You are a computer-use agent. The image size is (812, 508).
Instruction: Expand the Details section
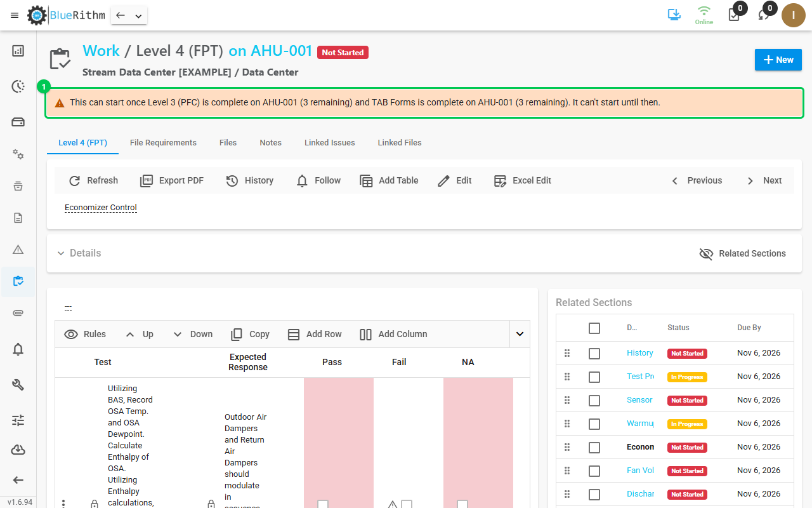79,253
